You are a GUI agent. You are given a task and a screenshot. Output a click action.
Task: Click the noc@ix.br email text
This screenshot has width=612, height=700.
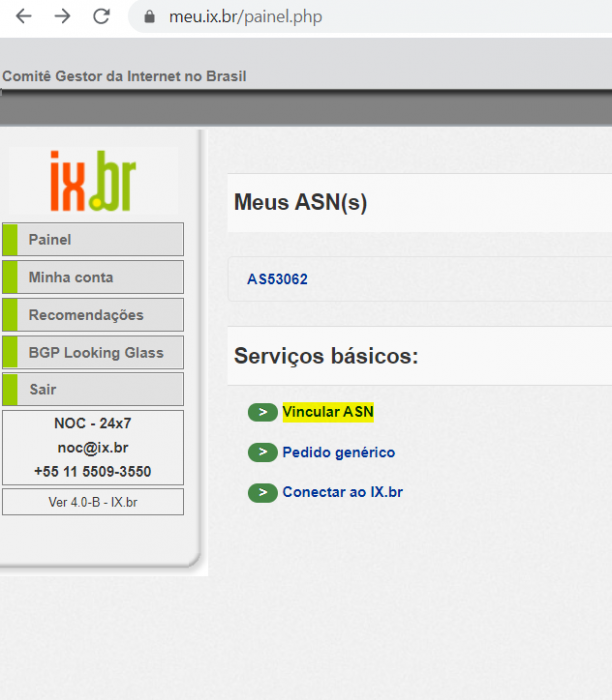click(93, 447)
